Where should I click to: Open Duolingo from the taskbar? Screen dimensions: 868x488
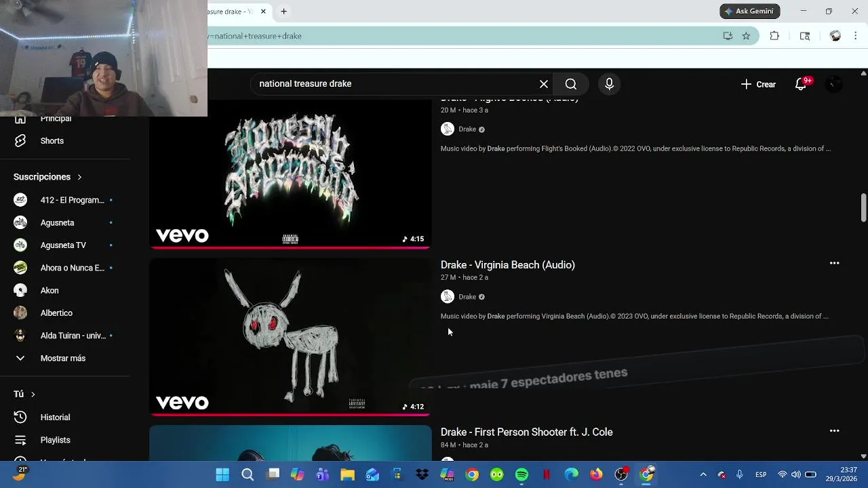pyautogui.click(x=497, y=475)
